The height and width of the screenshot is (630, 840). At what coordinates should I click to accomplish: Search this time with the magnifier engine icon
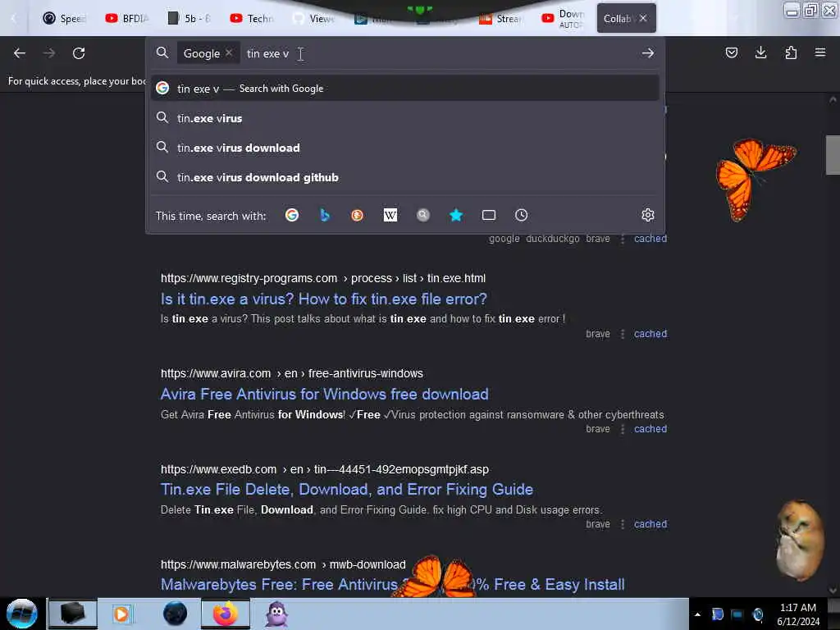point(423,216)
